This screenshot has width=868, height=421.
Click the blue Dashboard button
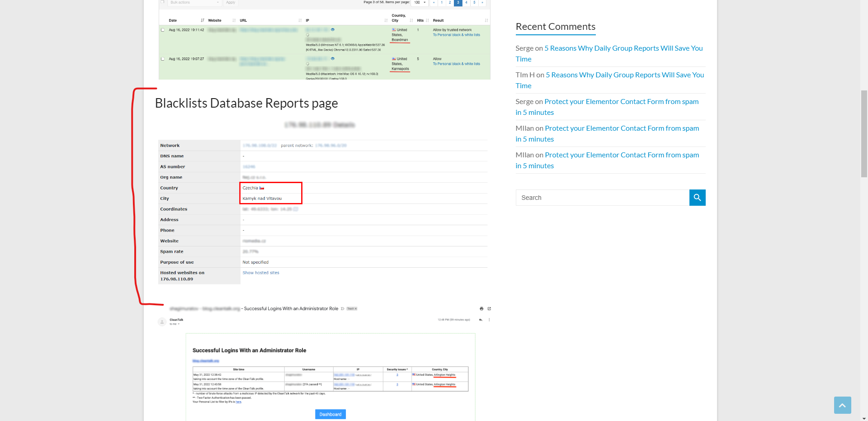(x=330, y=414)
